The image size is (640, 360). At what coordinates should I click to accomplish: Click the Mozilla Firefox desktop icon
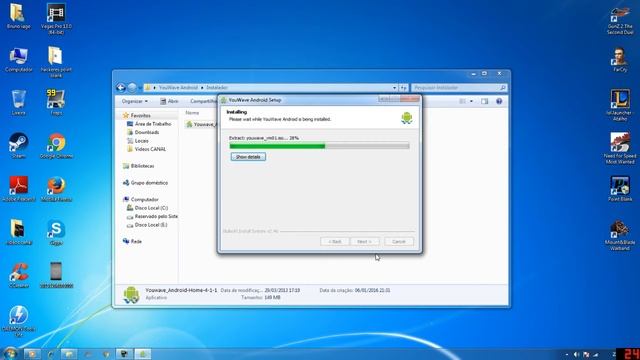pyautogui.click(x=56, y=189)
